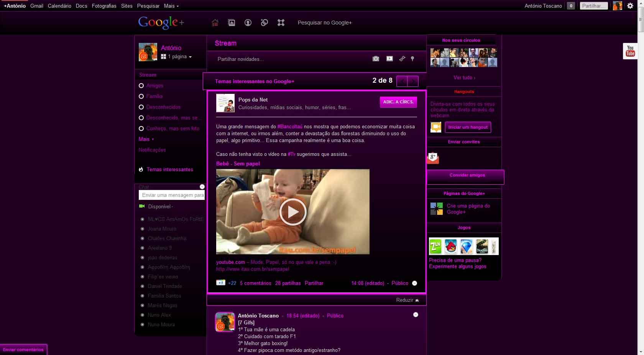The width and height of the screenshot is (644, 355).
Task: Open the Disponível status dropdown
Action: (161, 206)
